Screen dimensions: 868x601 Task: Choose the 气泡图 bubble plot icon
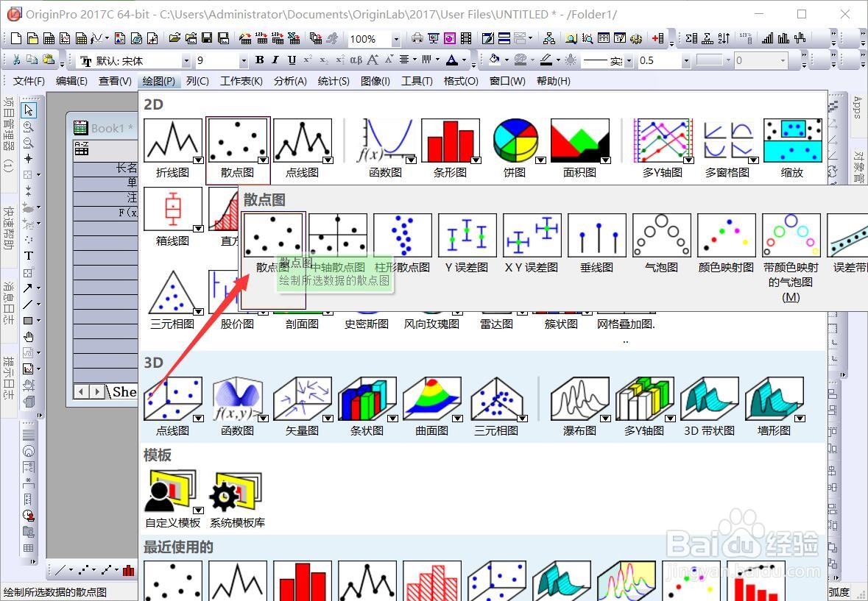point(662,235)
